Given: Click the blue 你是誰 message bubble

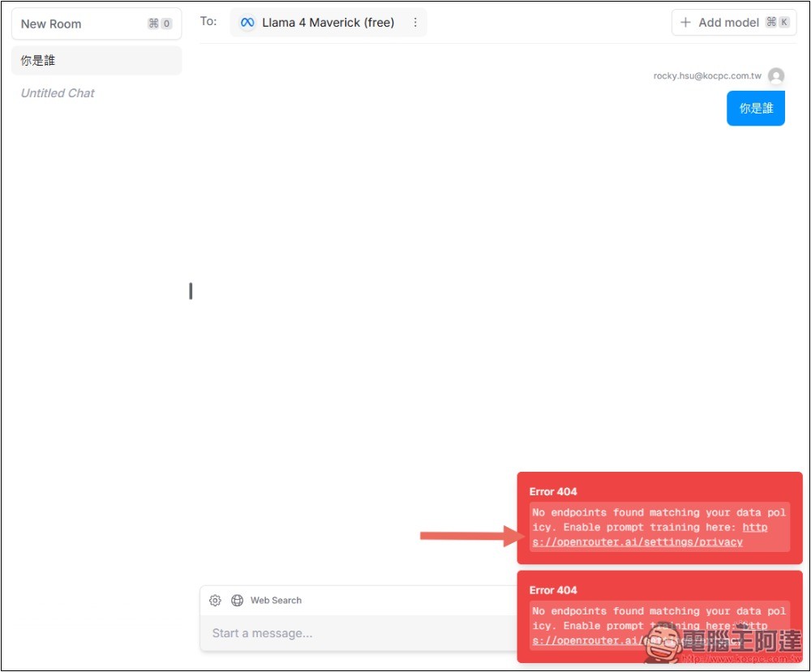Looking at the screenshot, I should pyautogui.click(x=756, y=108).
